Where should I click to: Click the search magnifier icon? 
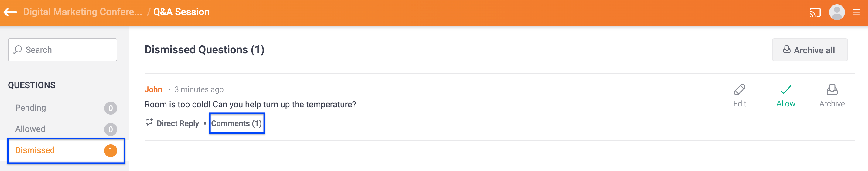pos(18,50)
